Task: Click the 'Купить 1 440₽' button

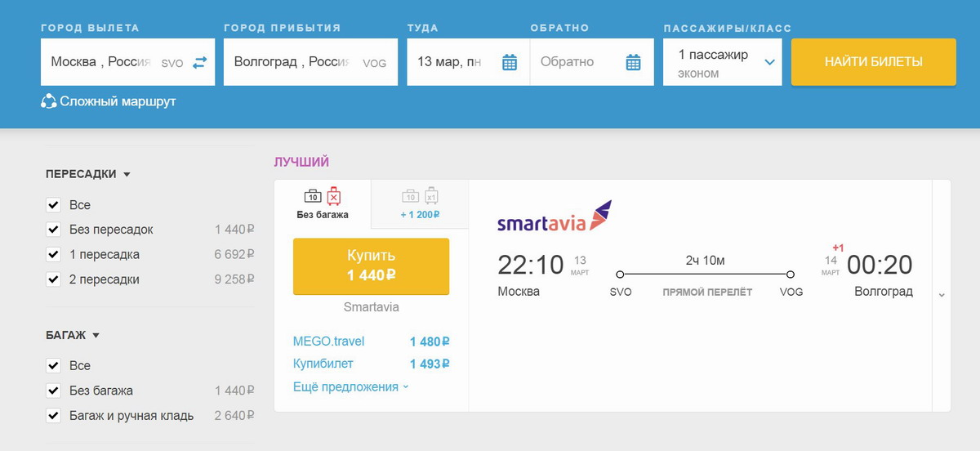Action: tap(371, 266)
